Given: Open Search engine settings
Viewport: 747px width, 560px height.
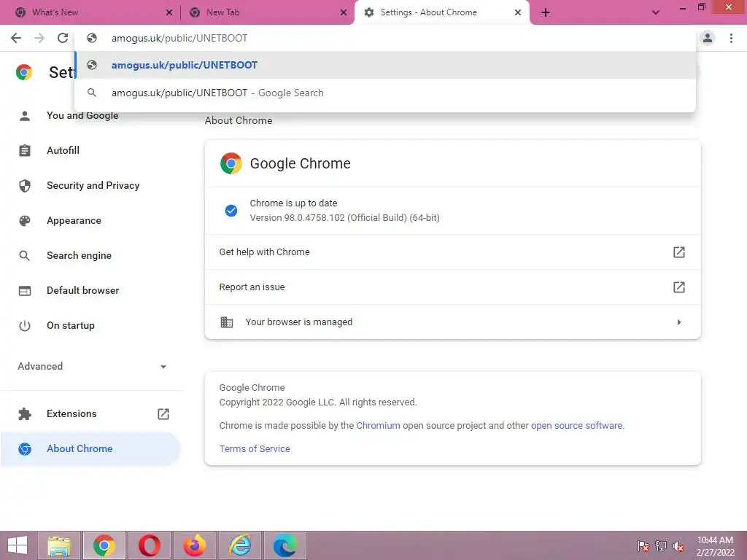Looking at the screenshot, I should click(79, 256).
